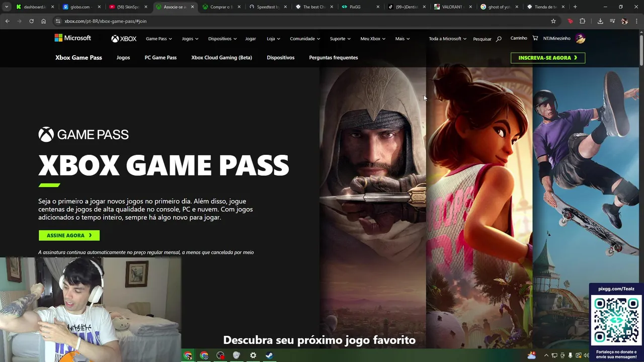
Task: Open tab search dropdown arrow
Action: 7,7
